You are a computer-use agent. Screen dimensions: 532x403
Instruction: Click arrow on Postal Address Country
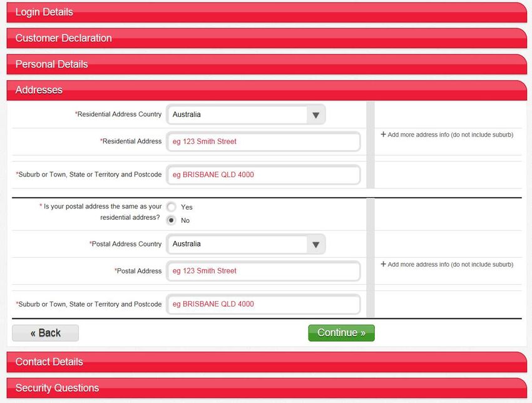click(x=316, y=244)
